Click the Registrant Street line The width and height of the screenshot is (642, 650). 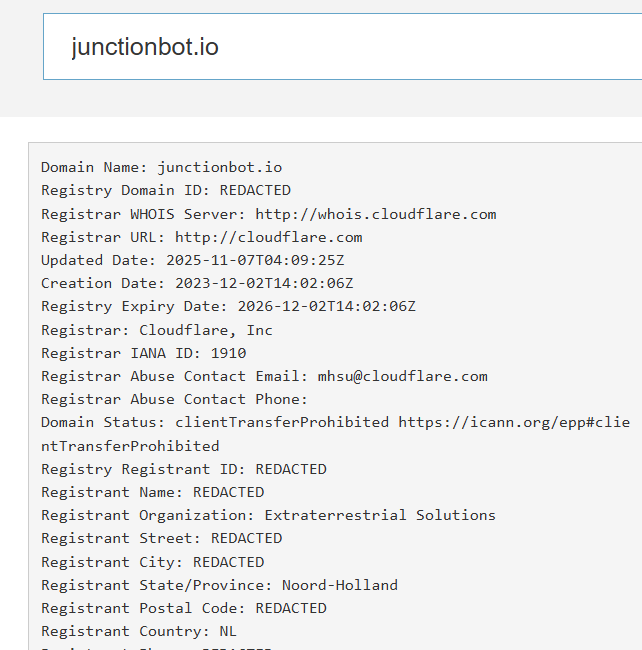tap(161, 538)
